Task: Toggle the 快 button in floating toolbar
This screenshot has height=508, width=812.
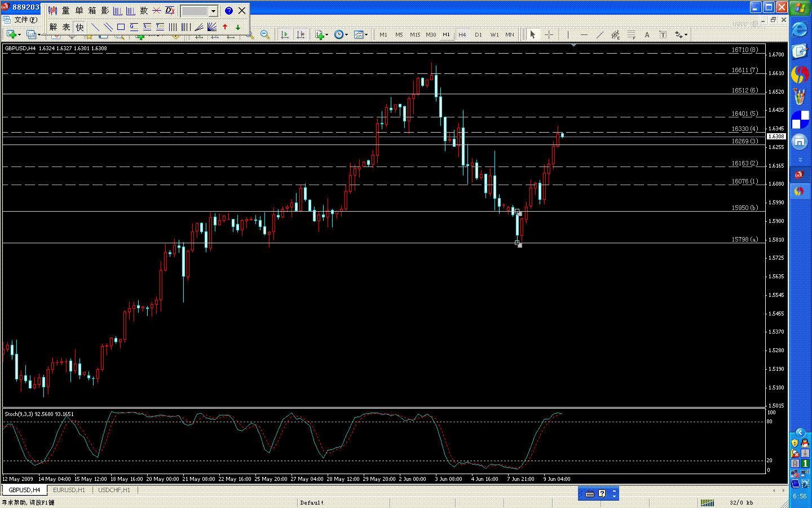Action: (80, 27)
